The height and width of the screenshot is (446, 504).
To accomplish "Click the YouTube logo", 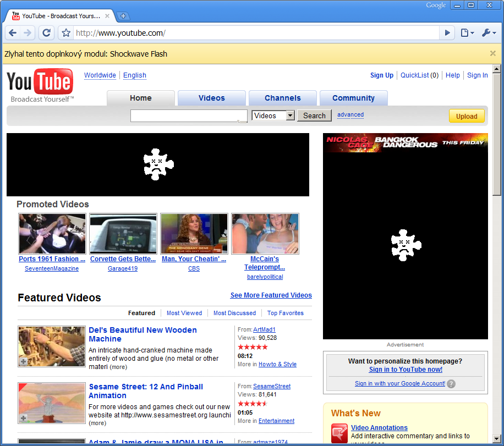I will point(40,85).
